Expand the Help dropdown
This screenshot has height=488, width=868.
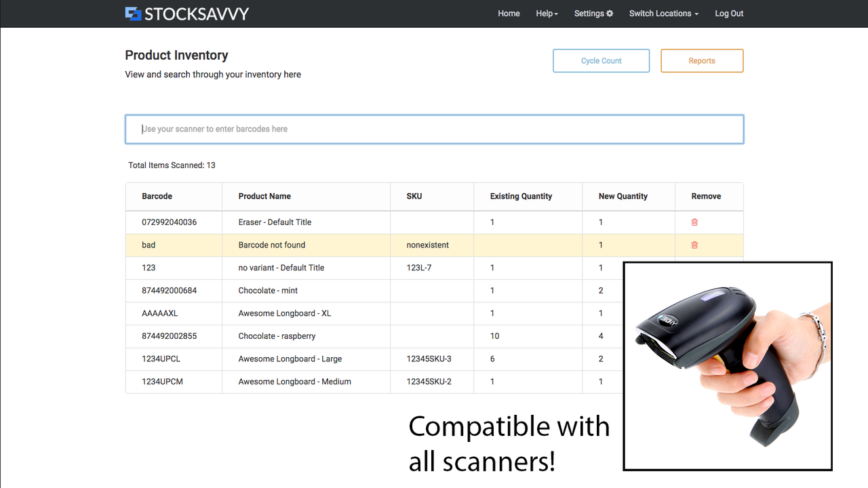click(547, 13)
